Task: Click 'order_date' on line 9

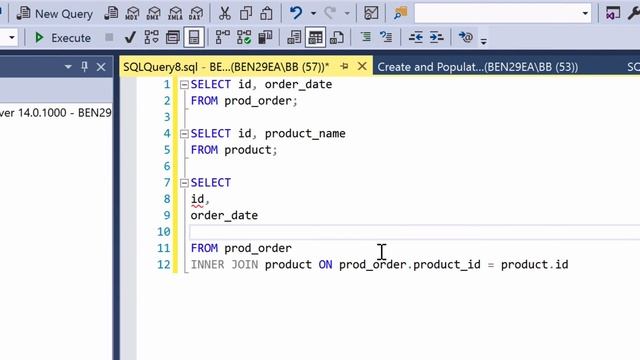Action: point(224,216)
